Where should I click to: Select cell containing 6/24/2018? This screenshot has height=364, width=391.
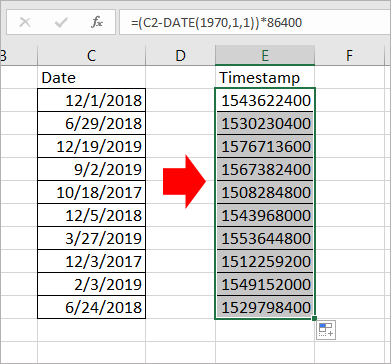(x=91, y=307)
